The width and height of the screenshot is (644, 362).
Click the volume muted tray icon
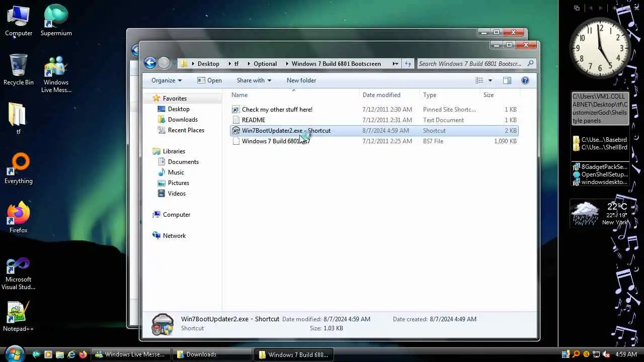(606, 354)
